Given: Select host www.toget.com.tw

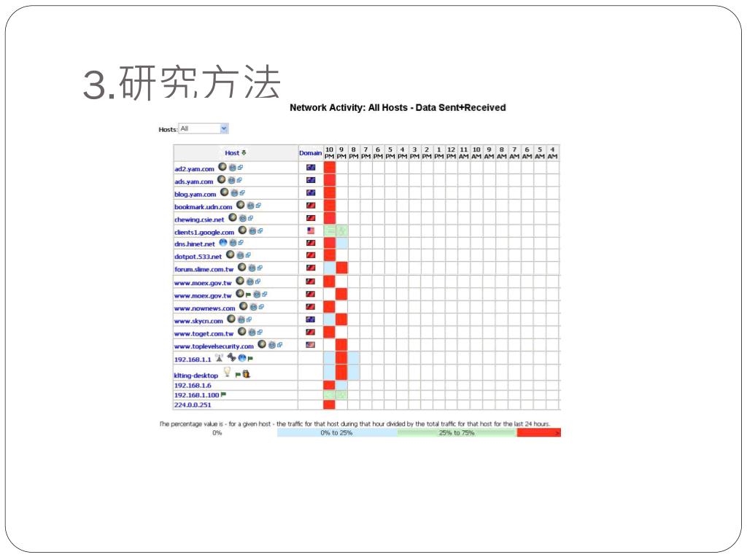Looking at the screenshot, I should click(204, 334).
